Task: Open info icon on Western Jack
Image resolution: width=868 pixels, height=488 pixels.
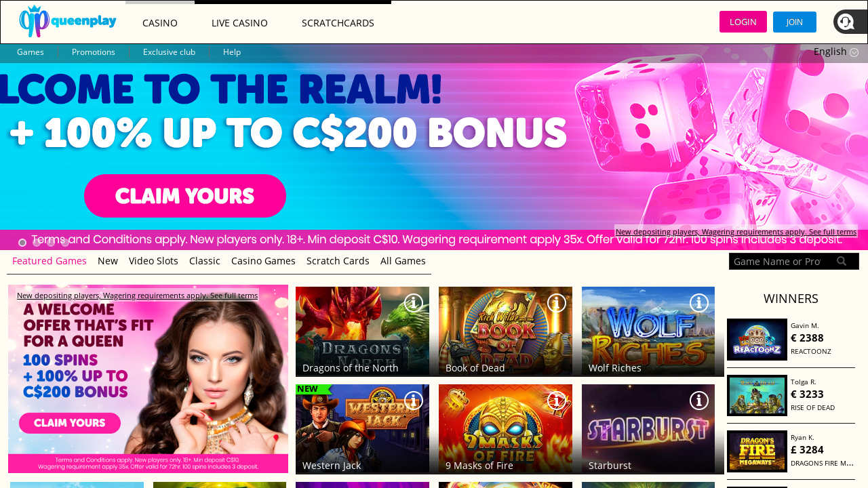Action: pyautogui.click(x=414, y=401)
